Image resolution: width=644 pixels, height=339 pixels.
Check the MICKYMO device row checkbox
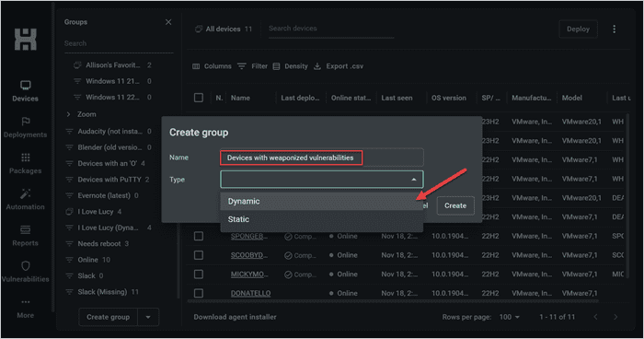point(199,274)
